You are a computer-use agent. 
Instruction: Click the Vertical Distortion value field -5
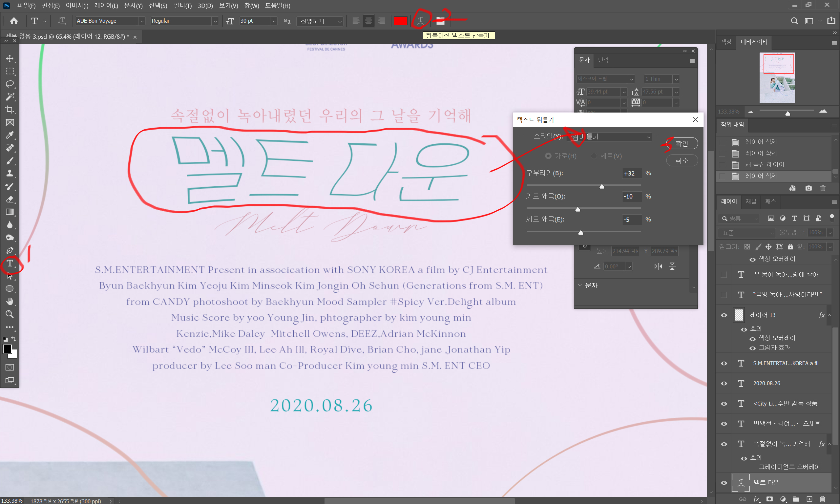632,220
